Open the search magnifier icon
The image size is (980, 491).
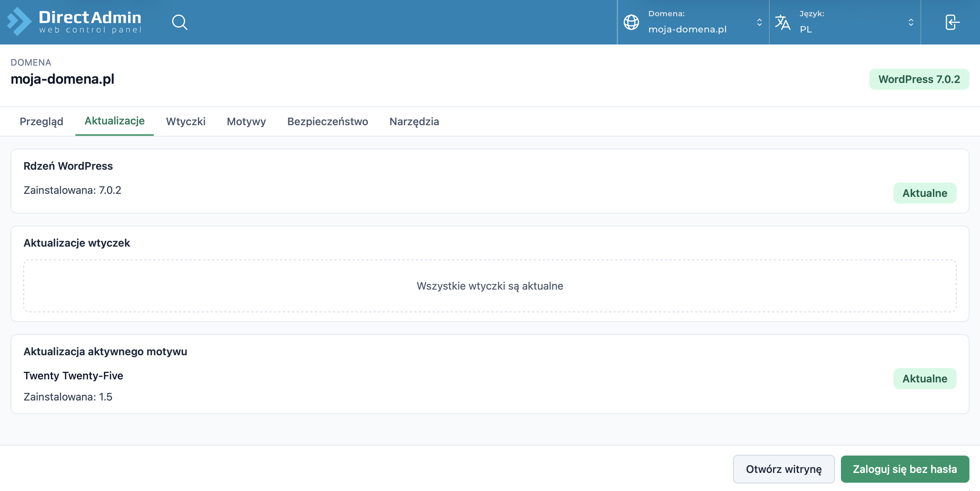point(179,22)
